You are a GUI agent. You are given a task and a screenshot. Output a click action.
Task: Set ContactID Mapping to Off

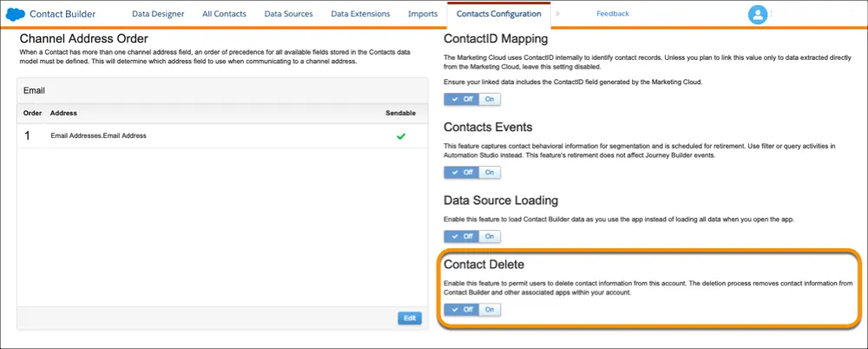tap(462, 100)
